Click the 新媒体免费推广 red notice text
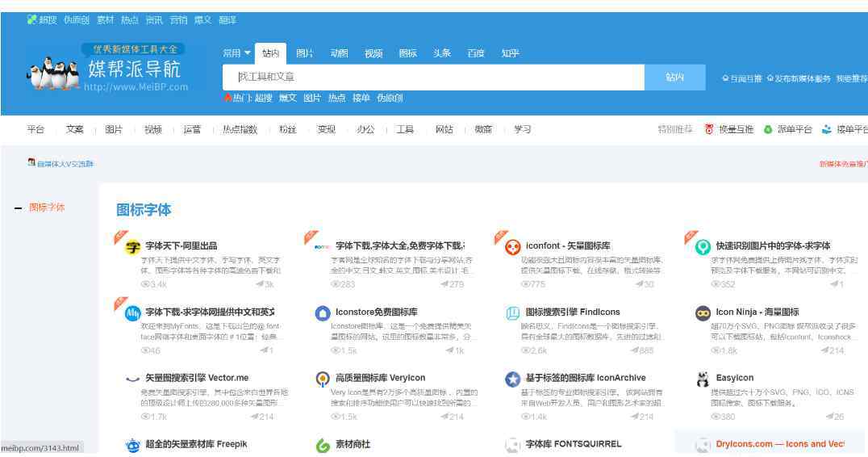 pyautogui.click(x=844, y=164)
